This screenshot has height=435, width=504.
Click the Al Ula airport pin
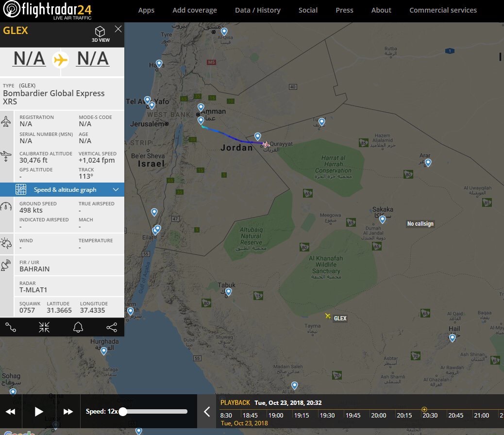pos(294,385)
